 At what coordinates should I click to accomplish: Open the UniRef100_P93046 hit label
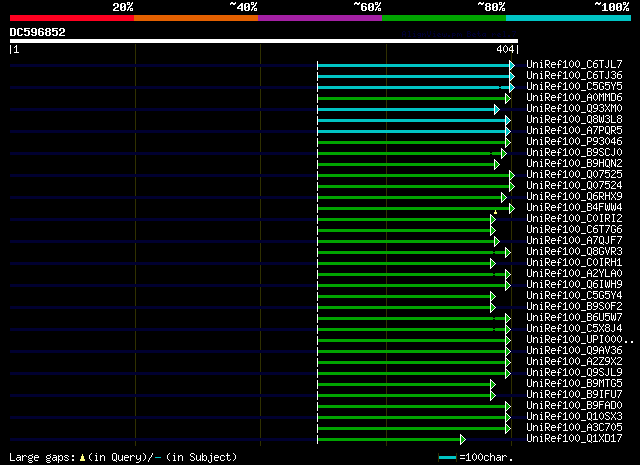[x=574, y=142]
